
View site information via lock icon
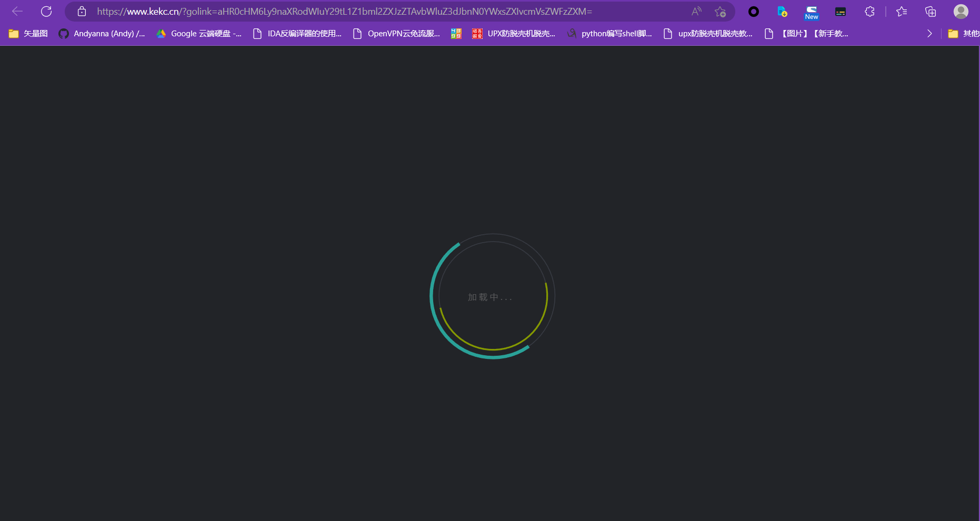(x=82, y=12)
